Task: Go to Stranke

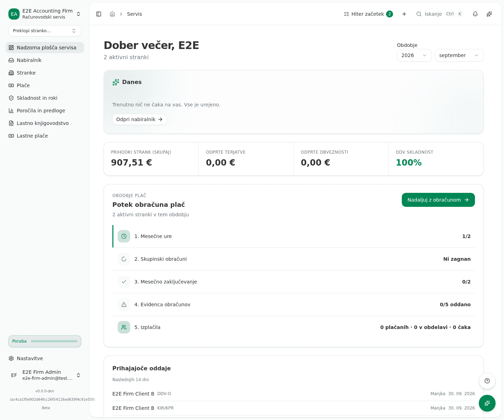Action: (x=45, y=73)
